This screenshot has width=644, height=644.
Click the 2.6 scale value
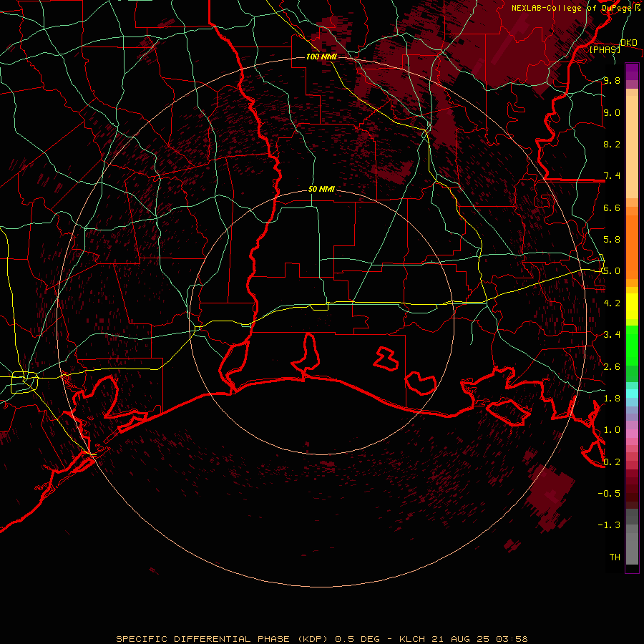click(612, 367)
